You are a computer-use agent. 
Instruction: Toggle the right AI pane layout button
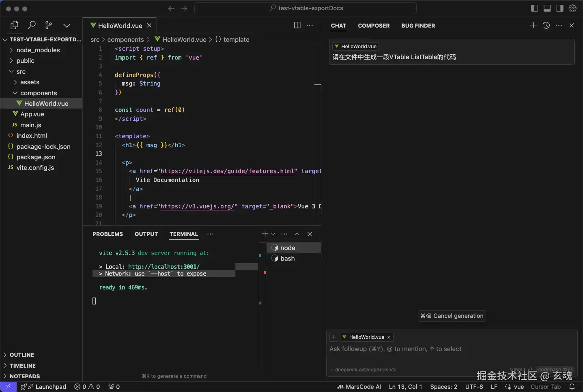pos(559,8)
